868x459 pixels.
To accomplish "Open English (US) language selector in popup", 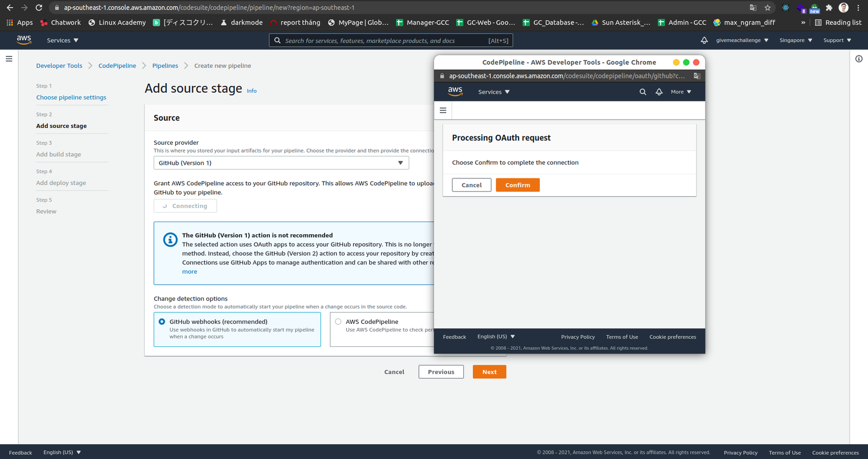I will pos(496,337).
